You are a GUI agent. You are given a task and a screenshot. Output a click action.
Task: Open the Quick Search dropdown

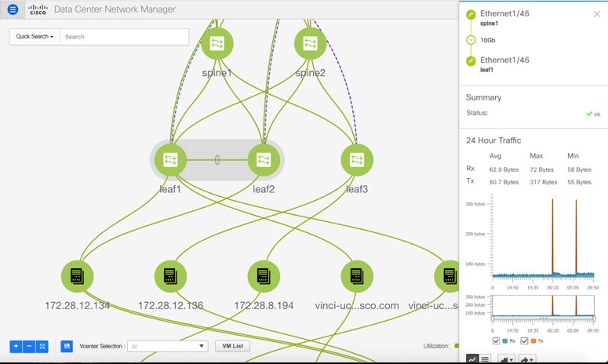tap(35, 37)
